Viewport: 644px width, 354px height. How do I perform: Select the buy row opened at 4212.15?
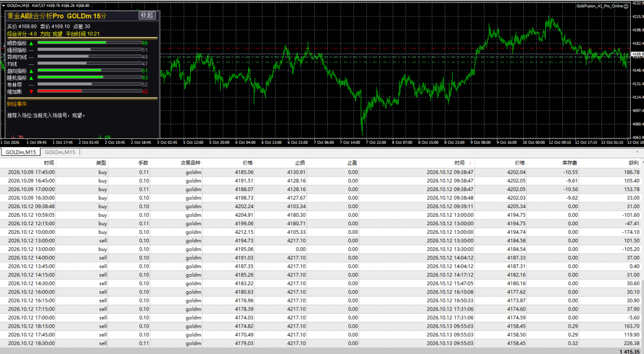[320, 232]
